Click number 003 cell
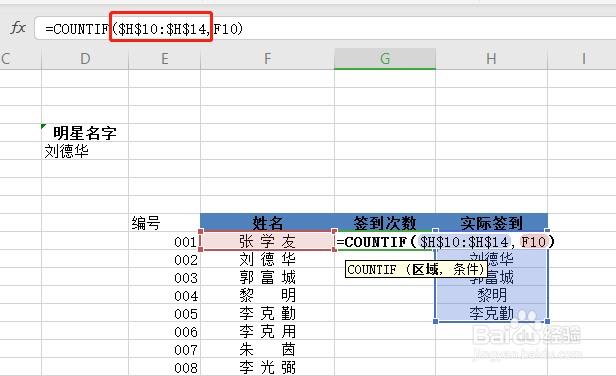Screen dimensions: 616x376 [165, 277]
